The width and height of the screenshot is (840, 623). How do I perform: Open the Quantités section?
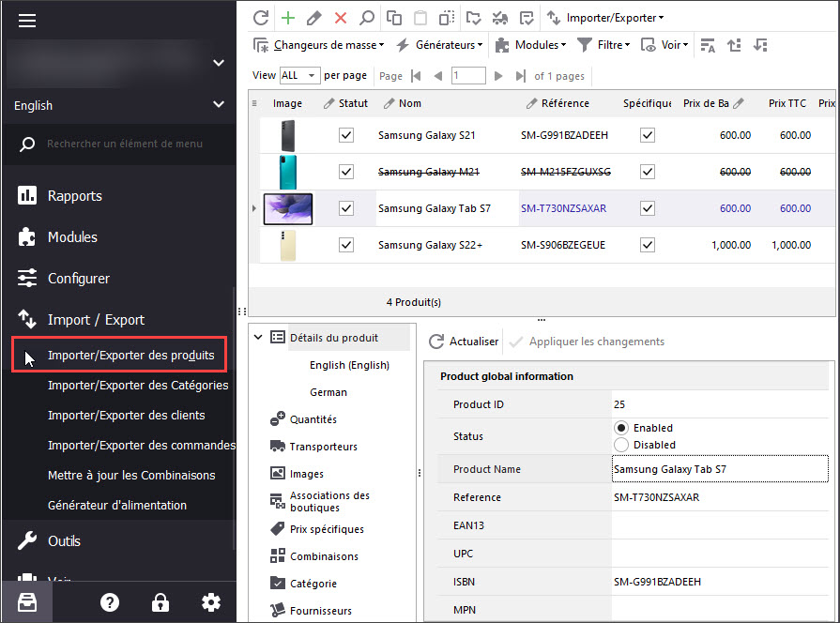coord(313,419)
